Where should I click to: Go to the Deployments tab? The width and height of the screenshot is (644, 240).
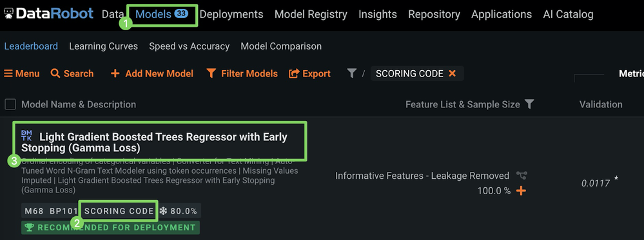click(231, 14)
